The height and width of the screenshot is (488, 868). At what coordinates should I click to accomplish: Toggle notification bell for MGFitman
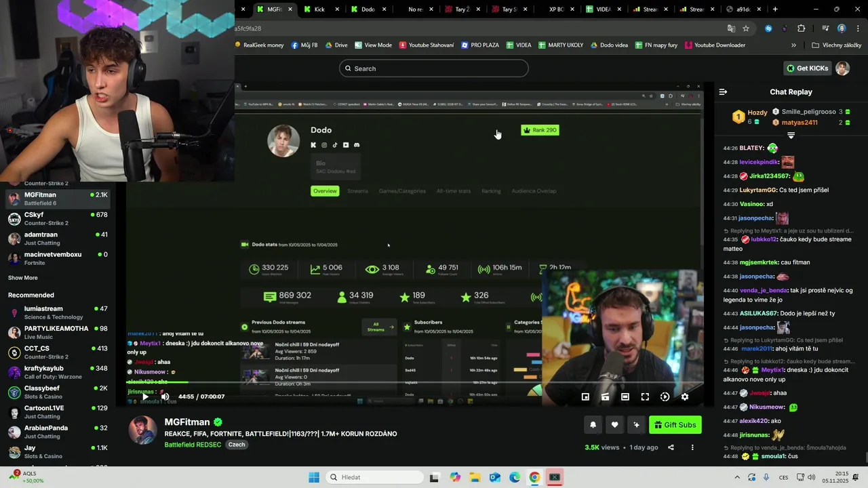click(593, 425)
